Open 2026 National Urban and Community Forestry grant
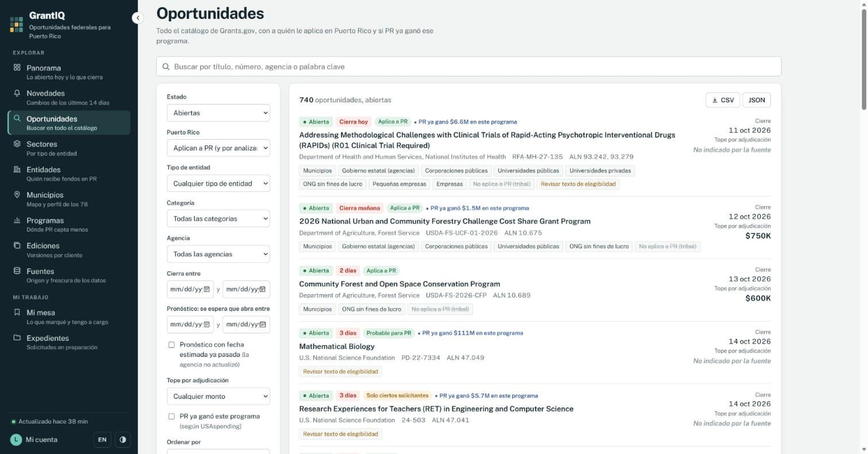This screenshot has width=868, height=454. (x=445, y=221)
